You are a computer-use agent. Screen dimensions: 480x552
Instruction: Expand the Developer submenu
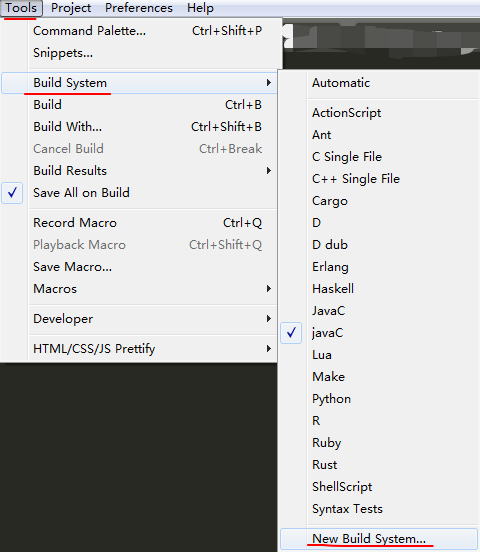pyautogui.click(x=139, y=319)
